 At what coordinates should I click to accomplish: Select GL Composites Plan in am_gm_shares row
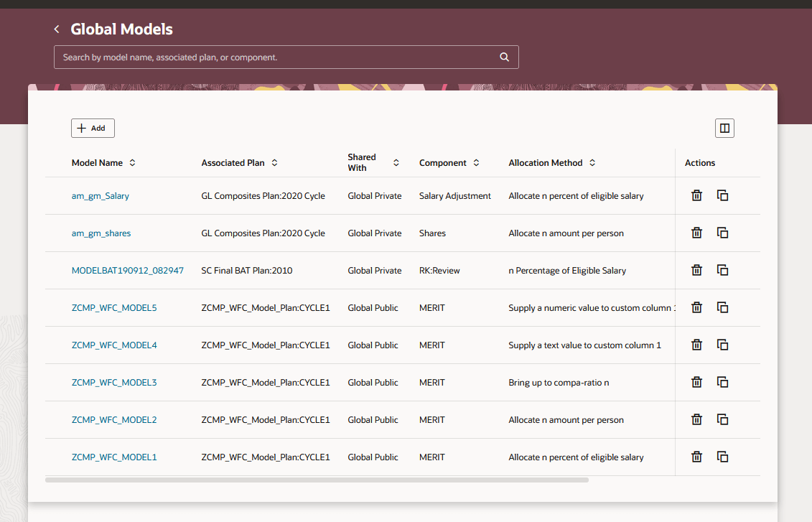[263, 233]
